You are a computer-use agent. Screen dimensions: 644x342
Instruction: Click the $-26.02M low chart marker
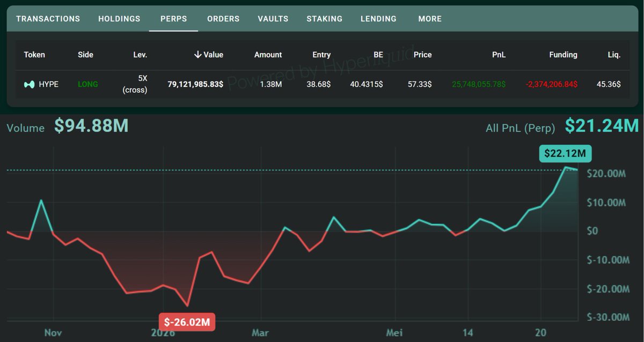[187, 322]
